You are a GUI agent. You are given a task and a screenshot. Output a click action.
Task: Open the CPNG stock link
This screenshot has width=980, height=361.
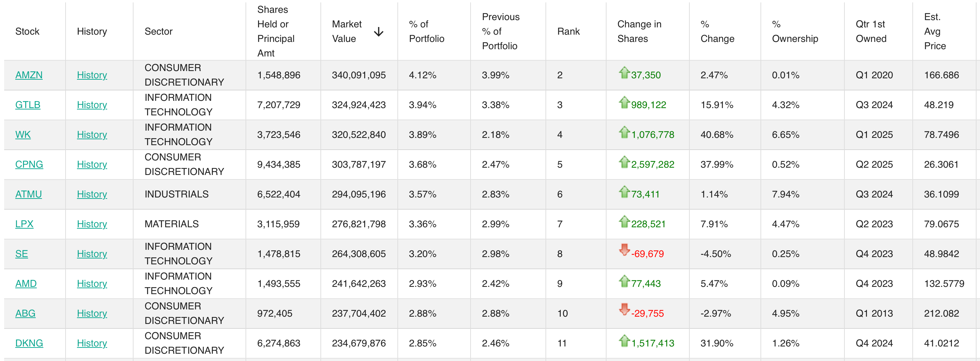click(29, 164)
